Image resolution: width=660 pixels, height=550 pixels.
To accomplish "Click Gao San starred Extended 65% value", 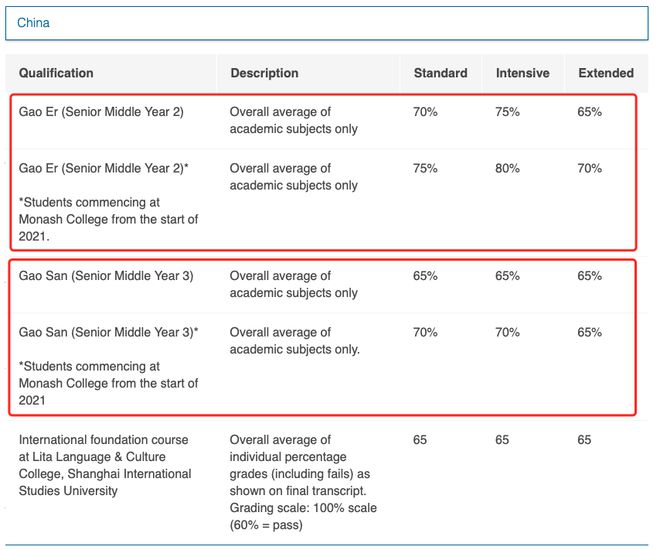I will [x=589, y=332].
